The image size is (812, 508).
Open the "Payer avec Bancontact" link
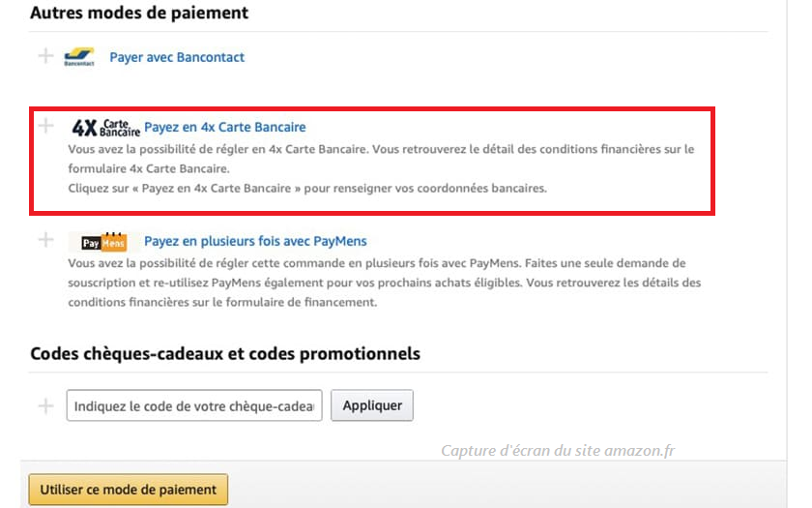click(177, 57)
